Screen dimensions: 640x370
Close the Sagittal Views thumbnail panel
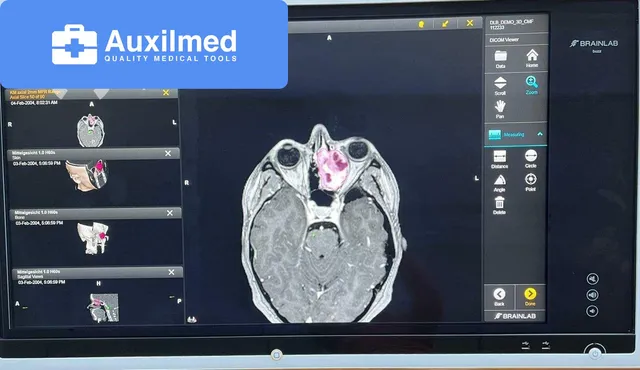point(171,272)
